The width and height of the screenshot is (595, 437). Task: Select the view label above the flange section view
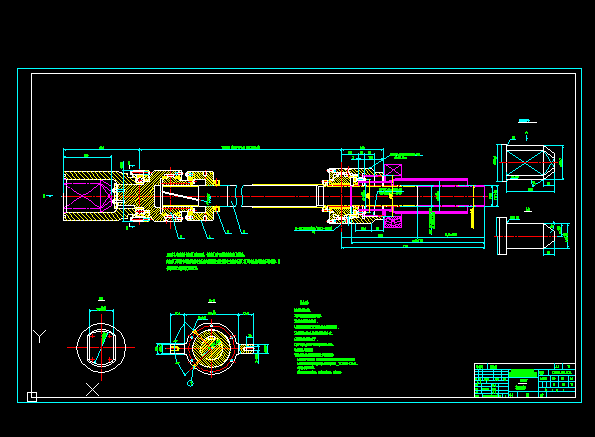(x=212, y=301)
